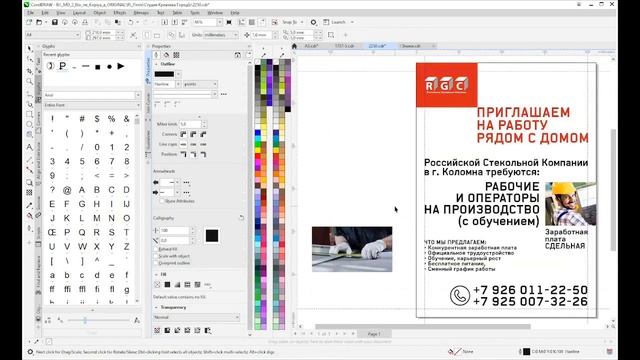Select the Pick tool in the toolbox

(29, 48)
